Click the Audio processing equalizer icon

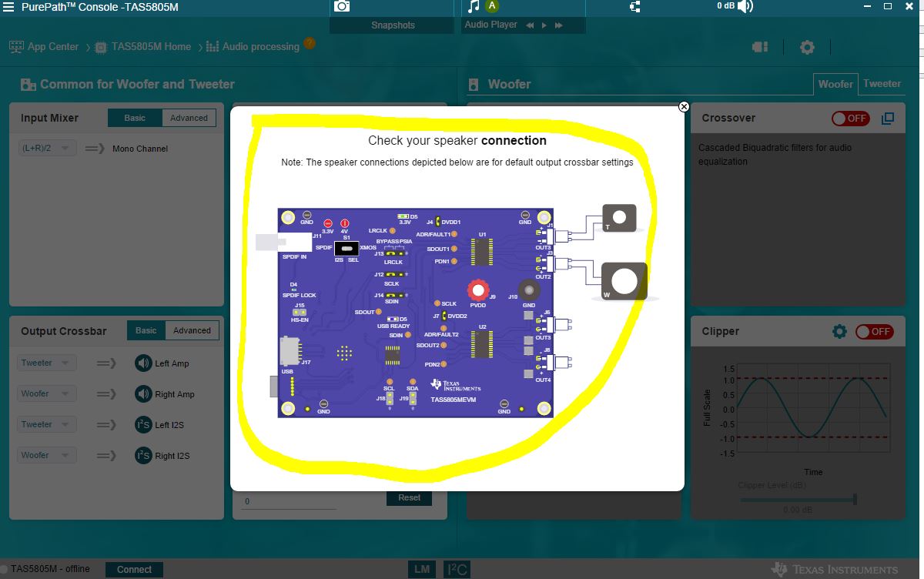coord(213,47)
